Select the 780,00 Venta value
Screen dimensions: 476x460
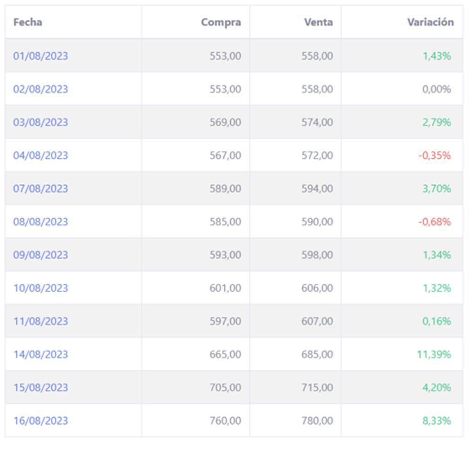click(317, 420)
